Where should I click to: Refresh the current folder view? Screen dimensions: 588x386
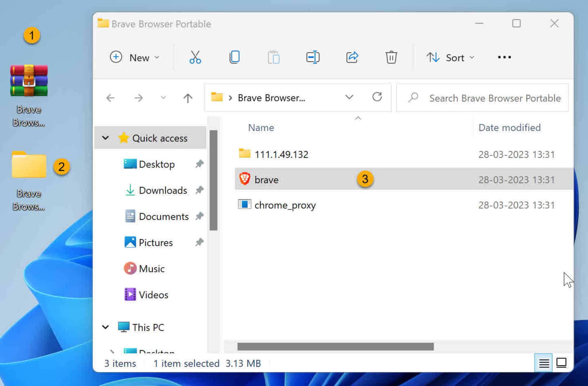(x=377, y=97)
